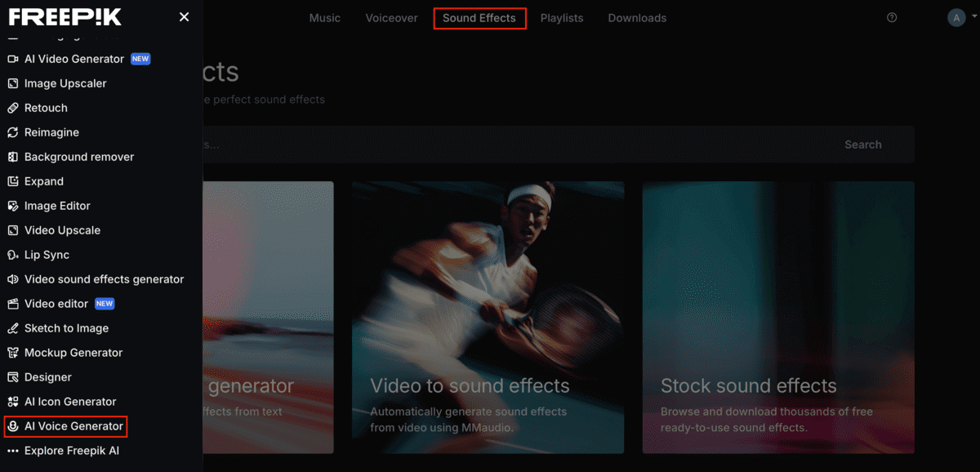
Task: Close the Freepik sidebar menu
Action: pyautogui.click(x=184, y=17)
